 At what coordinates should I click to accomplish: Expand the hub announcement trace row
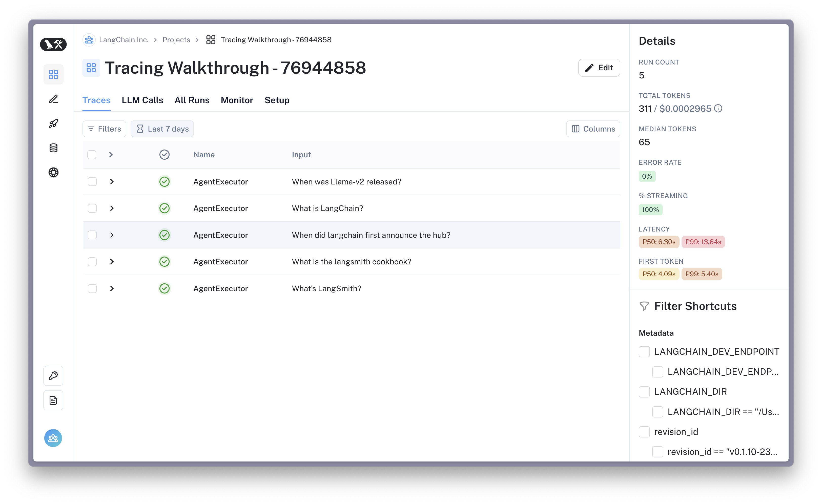tap(112, 235)
